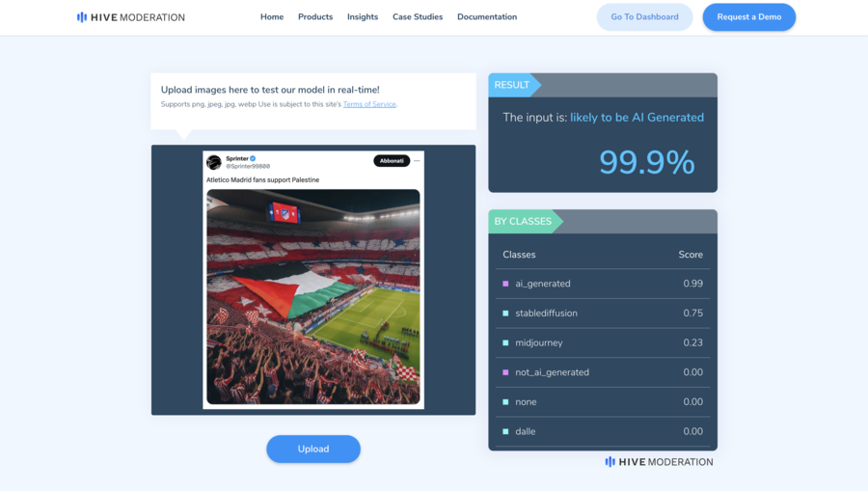Click the Upload button
This screenshot has width=868, height=491.
(313, 449)
